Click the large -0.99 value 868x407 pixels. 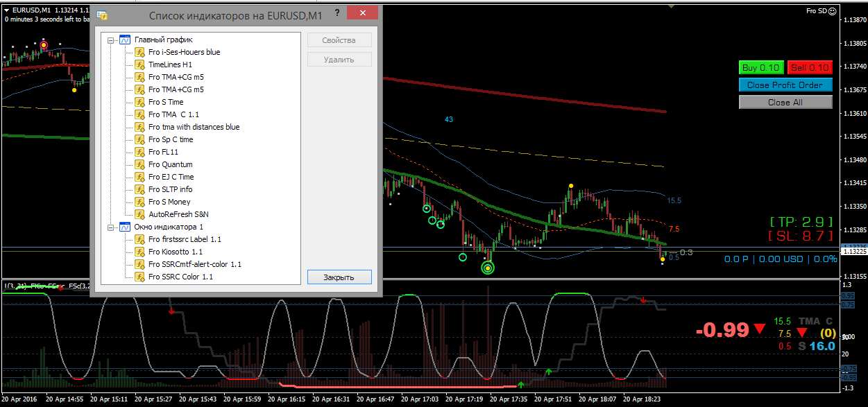click(x=723, y=330)
